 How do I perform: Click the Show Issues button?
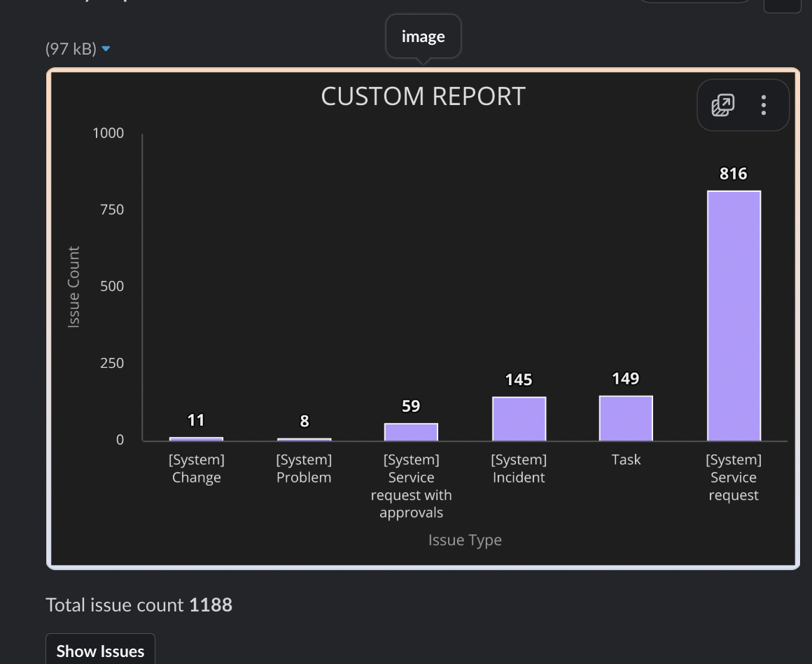pos(101,650)
